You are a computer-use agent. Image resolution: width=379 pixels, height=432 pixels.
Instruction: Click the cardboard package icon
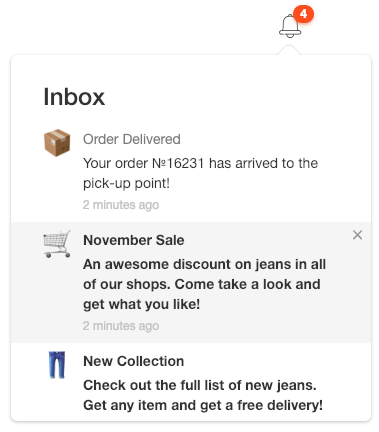pos(57,143)
